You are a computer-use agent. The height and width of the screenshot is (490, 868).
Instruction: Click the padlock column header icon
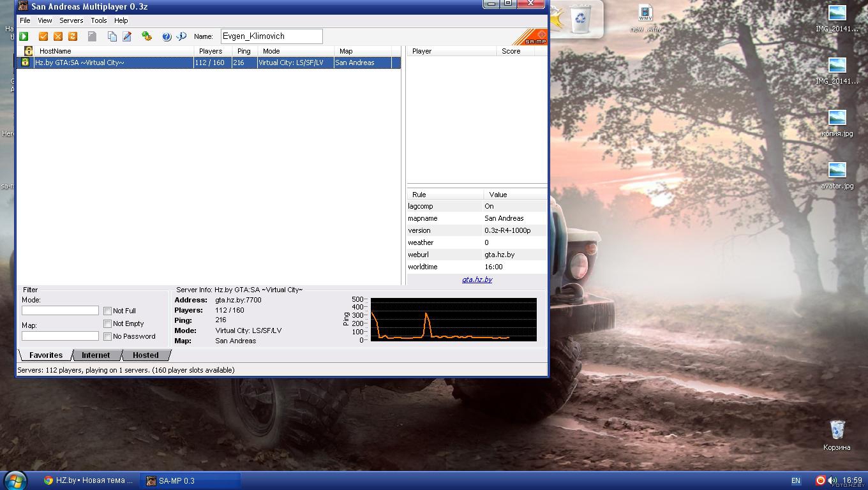tap(28, 51)
